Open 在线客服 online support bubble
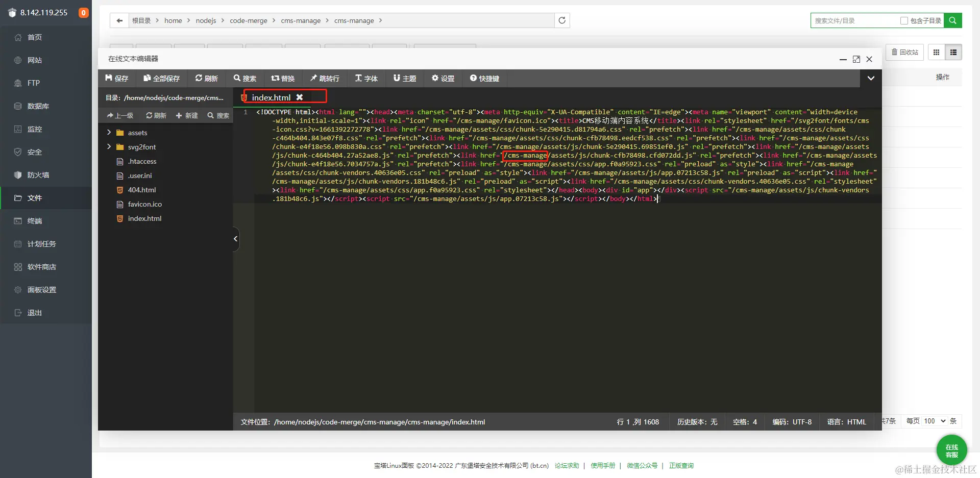Viewport: 980px width, 478px height. point(951,450)
